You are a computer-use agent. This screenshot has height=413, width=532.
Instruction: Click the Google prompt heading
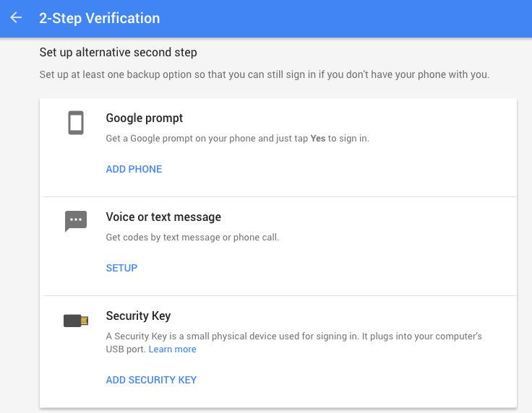144,118
